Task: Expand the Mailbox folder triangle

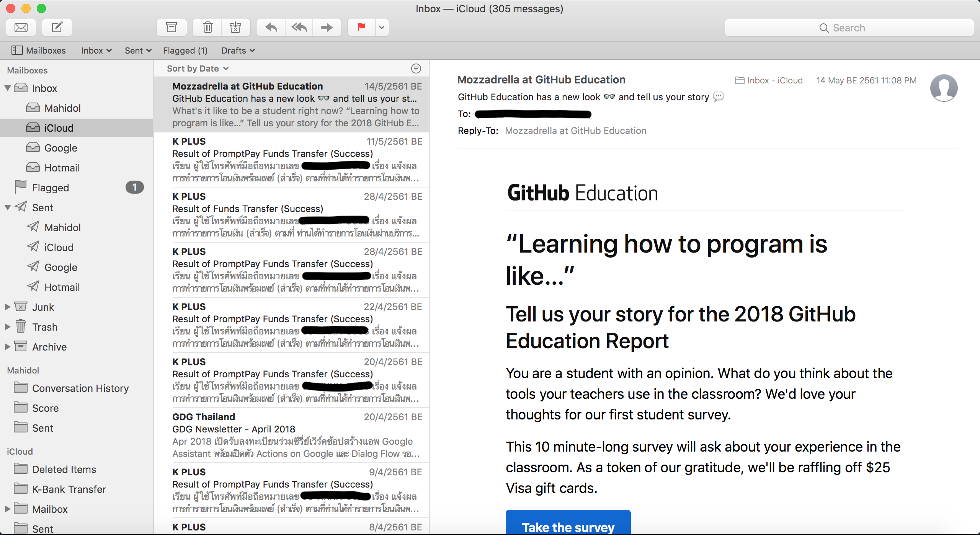Action: [x=7, y=509]
